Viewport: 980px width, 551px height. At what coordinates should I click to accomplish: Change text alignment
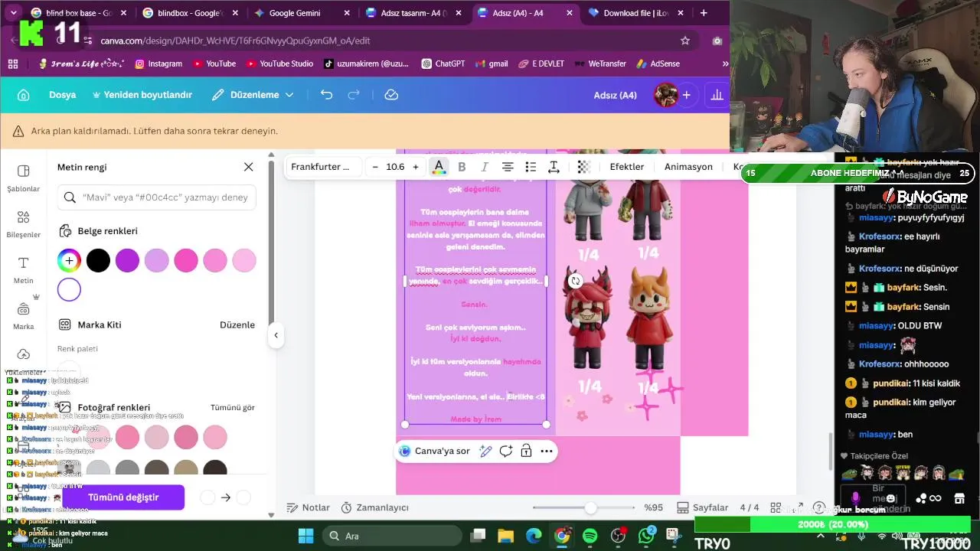507,167
